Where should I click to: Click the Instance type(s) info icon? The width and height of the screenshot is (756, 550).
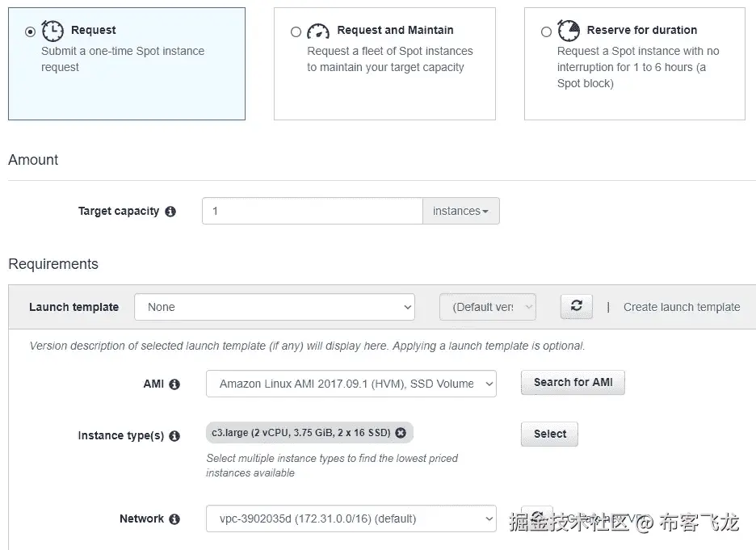click(x=174, y=436)
